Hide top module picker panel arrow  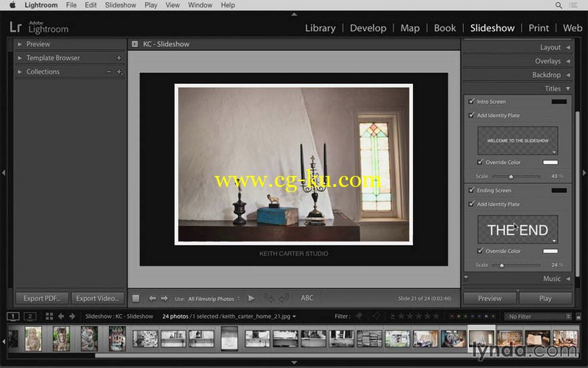[294, 14]
